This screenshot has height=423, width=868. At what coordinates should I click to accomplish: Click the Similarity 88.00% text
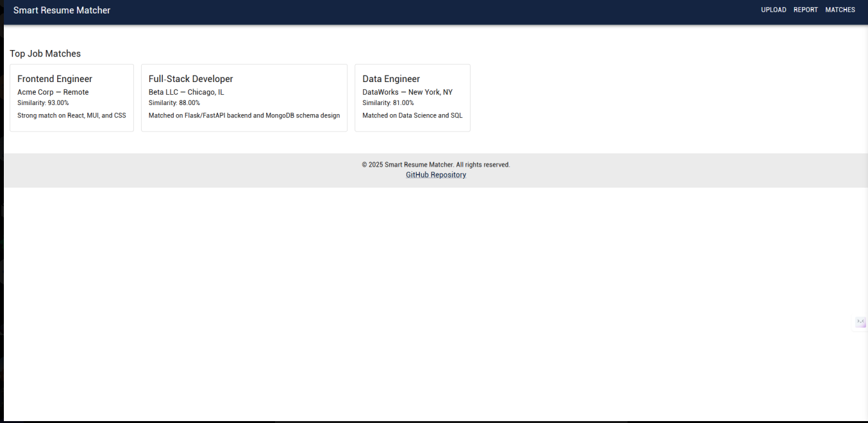(x=174, y=103)
